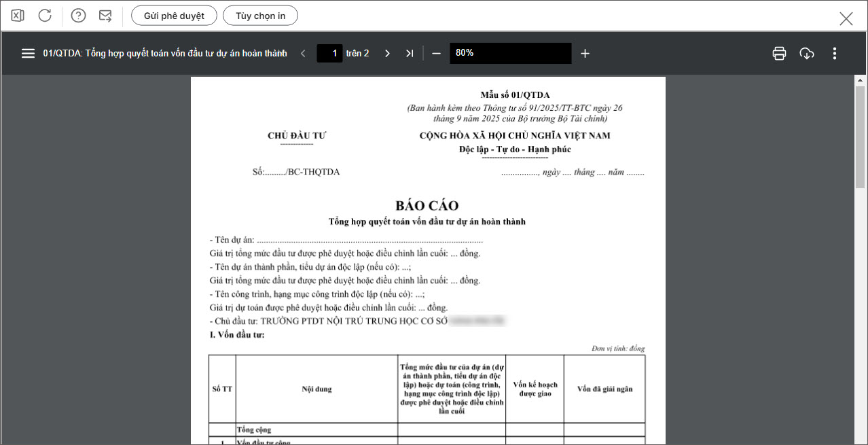Click the refresh report icon
Screen dimensions: 868x445
(x=45, y=16)
